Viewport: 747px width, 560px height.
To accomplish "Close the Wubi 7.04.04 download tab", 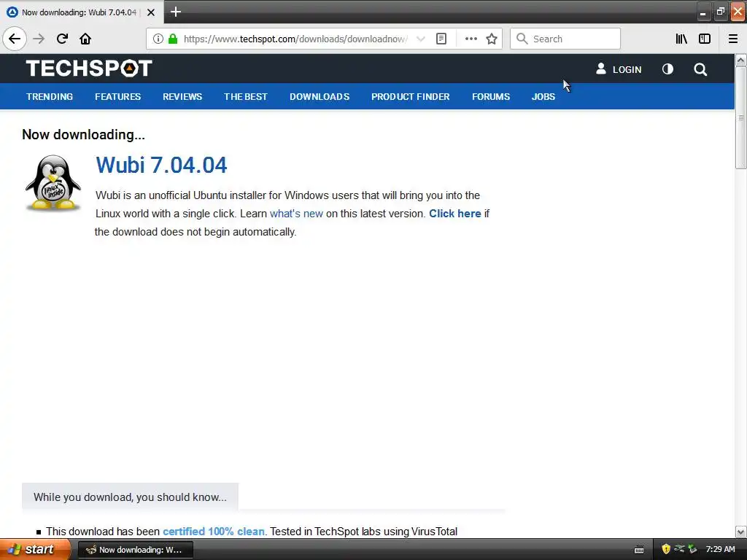I will pos(151,12).
